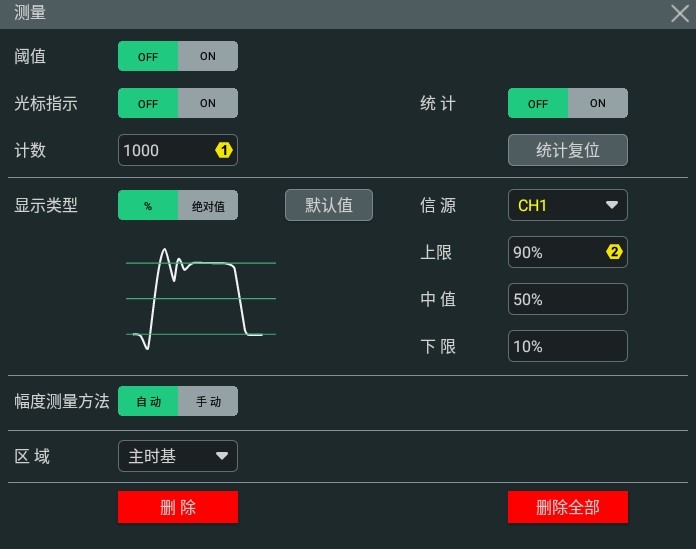The height and width of the screenshot is (549, 696).
Task: Click the red 删除 button
Action: tap(178, 507)
